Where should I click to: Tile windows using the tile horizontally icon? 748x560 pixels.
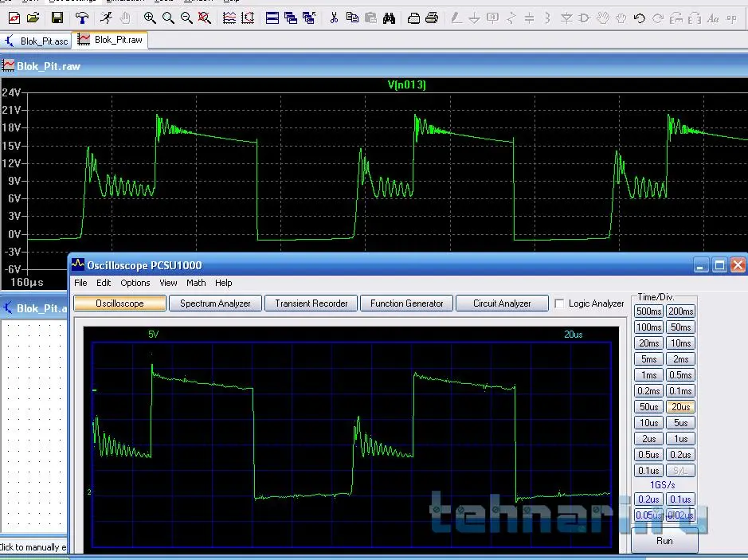(x=272, y=18)
